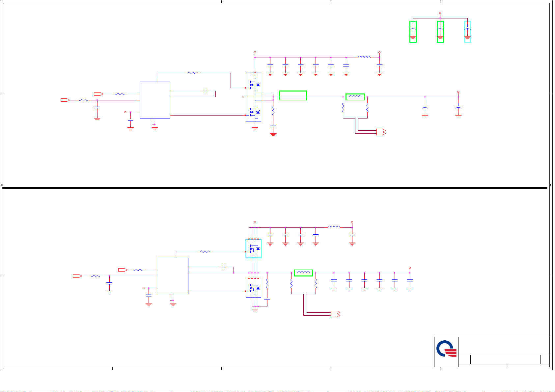The image size is (555, 392).
Task: Select the capacitor outlined in cyan
Action: pos(468,32)
